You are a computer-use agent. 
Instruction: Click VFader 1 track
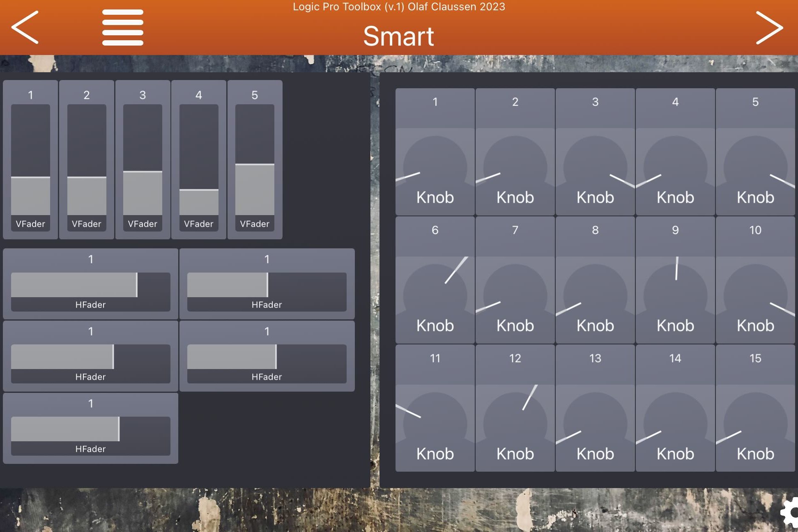(x=30, y=160)
